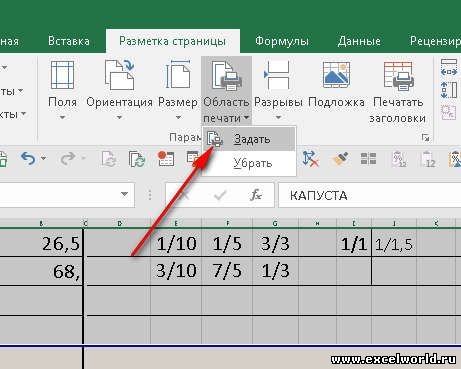
Task: Expand the Область печати dropdown arrow
Action: [246, 118]
